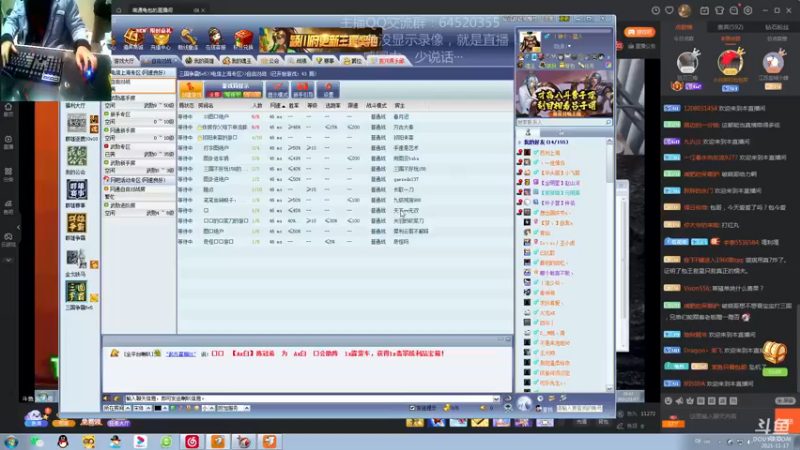Click the orange send button in Douyu chat
Viewport: 800px width, 450px height.
click(786, 421)
